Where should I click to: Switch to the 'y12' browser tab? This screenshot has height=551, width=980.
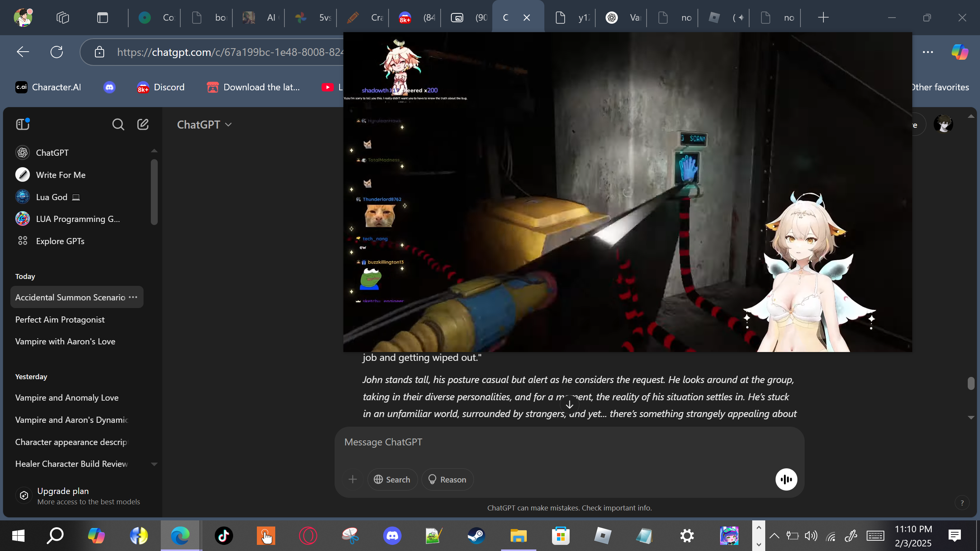[x=571, y=18]
